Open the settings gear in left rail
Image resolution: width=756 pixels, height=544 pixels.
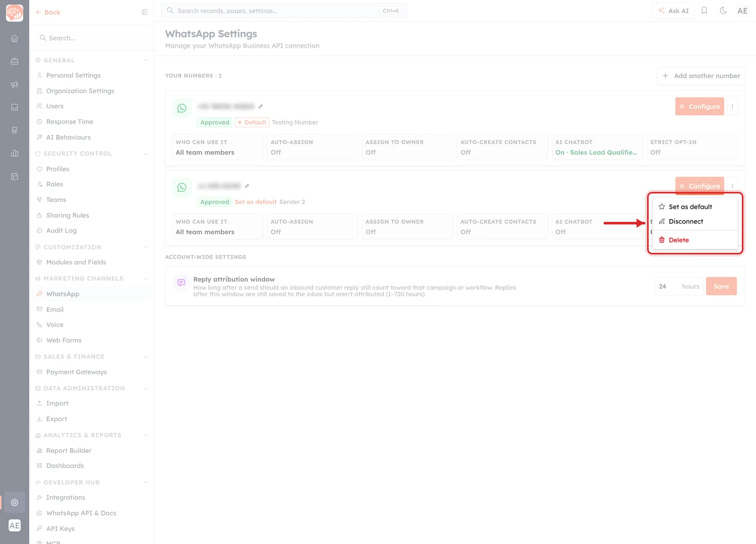[x=15, y=502]
